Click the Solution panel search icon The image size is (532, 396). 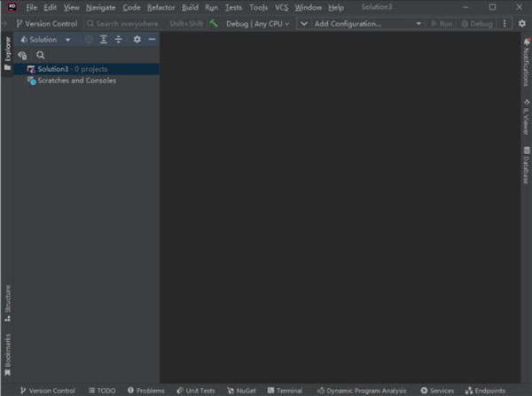click(x=41, y=55)
